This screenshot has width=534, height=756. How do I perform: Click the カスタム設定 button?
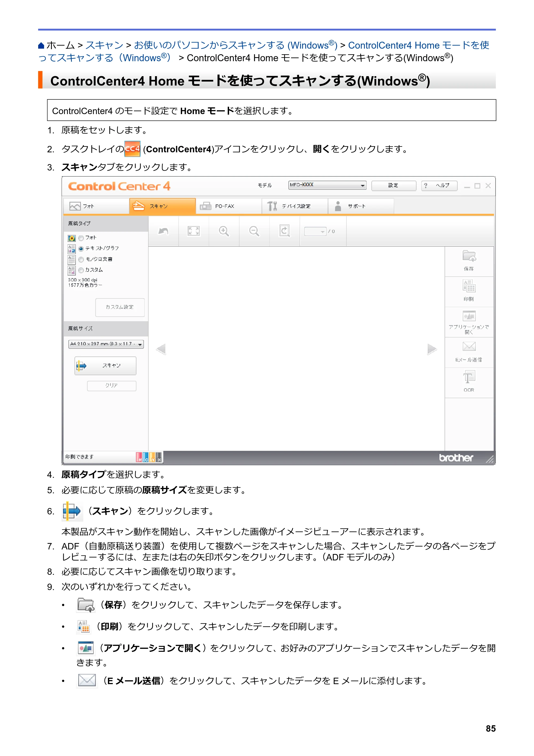(x=120, y=307)
